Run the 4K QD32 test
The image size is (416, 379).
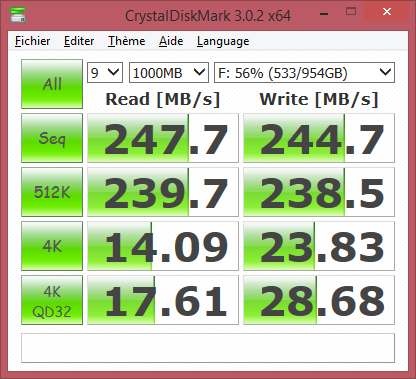point(52,300)
